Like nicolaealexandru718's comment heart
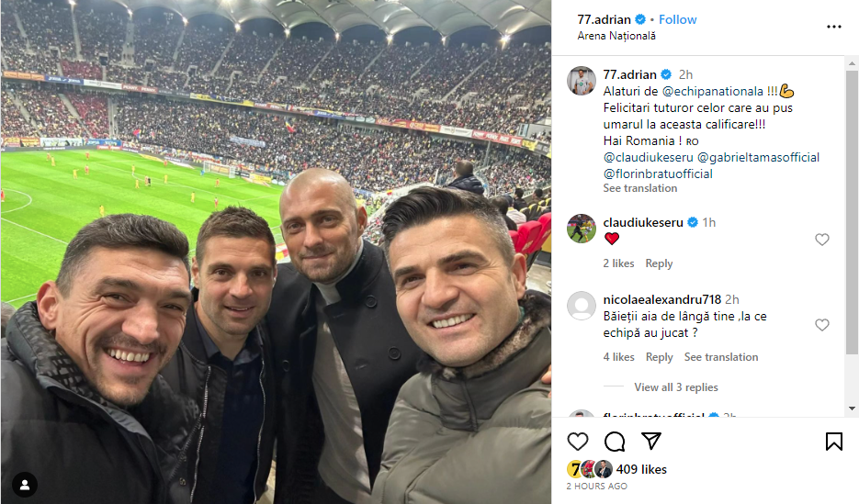The image size is (859, 504). coord(821,324)
